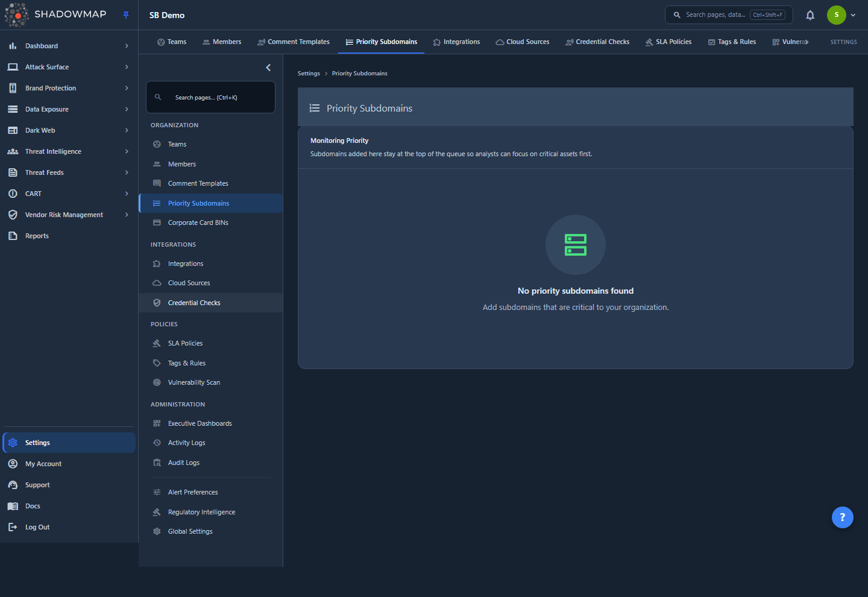868x597 pixels.
Task: Click the Brand Protection icon
Action: 13,88
